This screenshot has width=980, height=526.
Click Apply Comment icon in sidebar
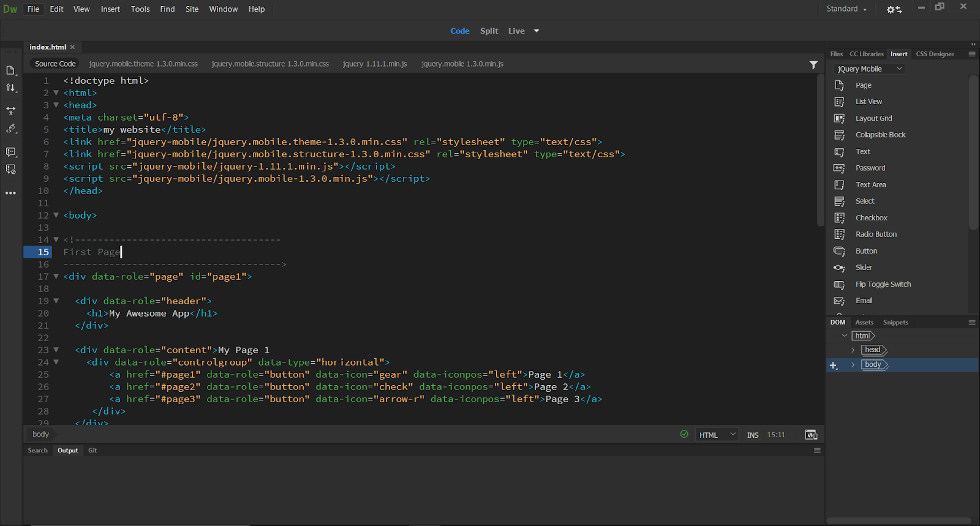tap(10, 152)
